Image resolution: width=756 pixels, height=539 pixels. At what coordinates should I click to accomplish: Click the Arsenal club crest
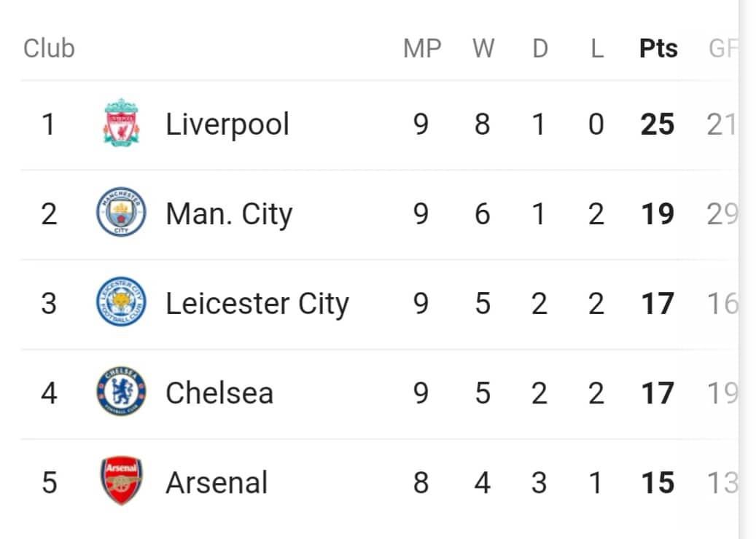(121, 480)
